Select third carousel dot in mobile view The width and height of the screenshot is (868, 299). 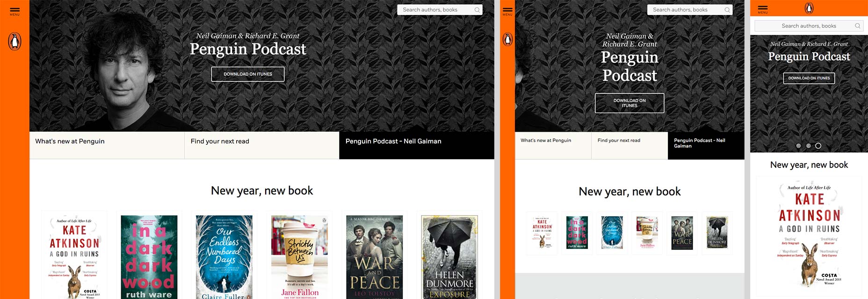click(x=818, y=146)
